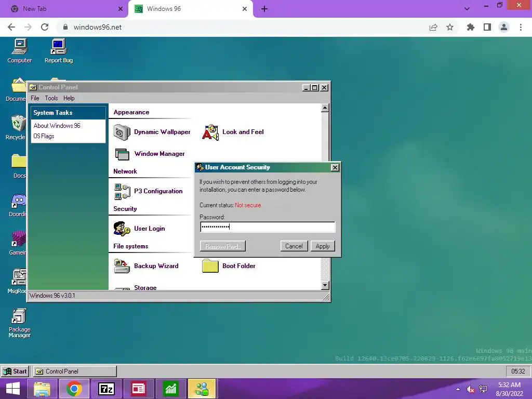This screenshot has height=399, width=532.
Task: Click the Look and Feel icon
Action: (210, 132)
